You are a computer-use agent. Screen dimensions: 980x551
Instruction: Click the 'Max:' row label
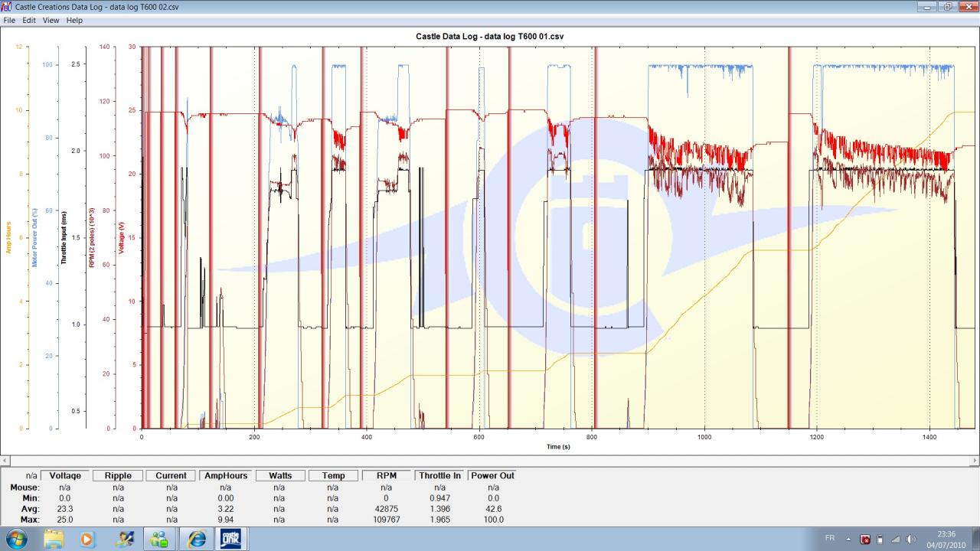click(29, 520)
